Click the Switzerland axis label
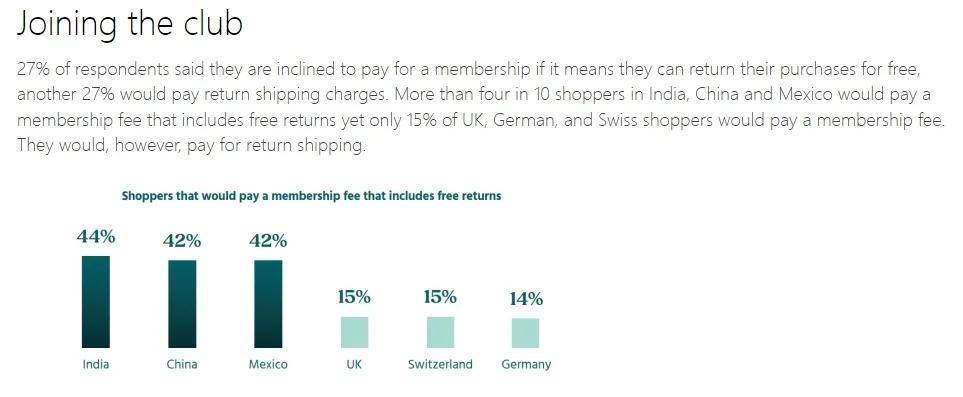The image size is (963, 397). point(440,364)
